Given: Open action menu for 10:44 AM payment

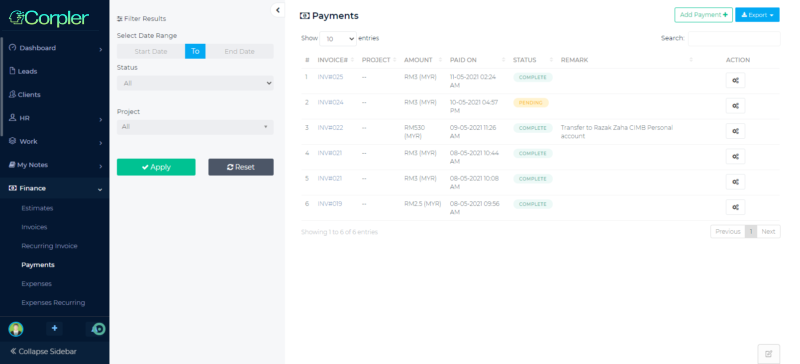Looking at the screenshot, I should [x=735, y=156].
